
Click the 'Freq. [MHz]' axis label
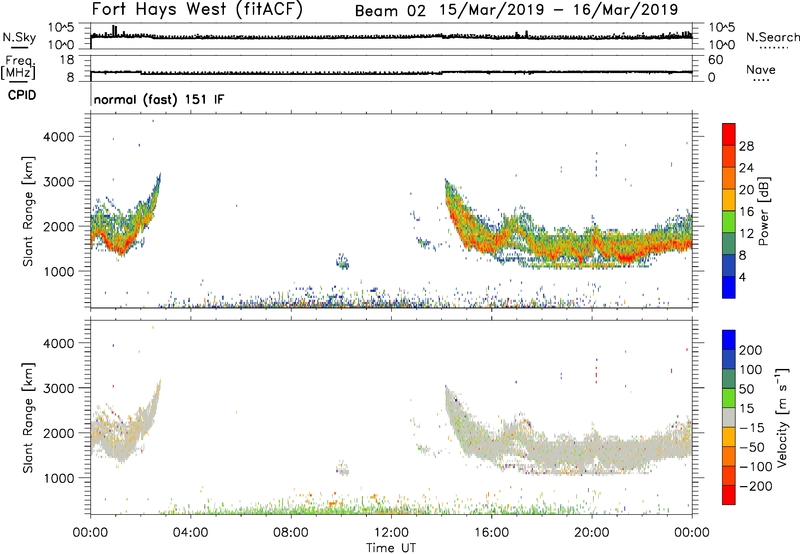point(18,67)
